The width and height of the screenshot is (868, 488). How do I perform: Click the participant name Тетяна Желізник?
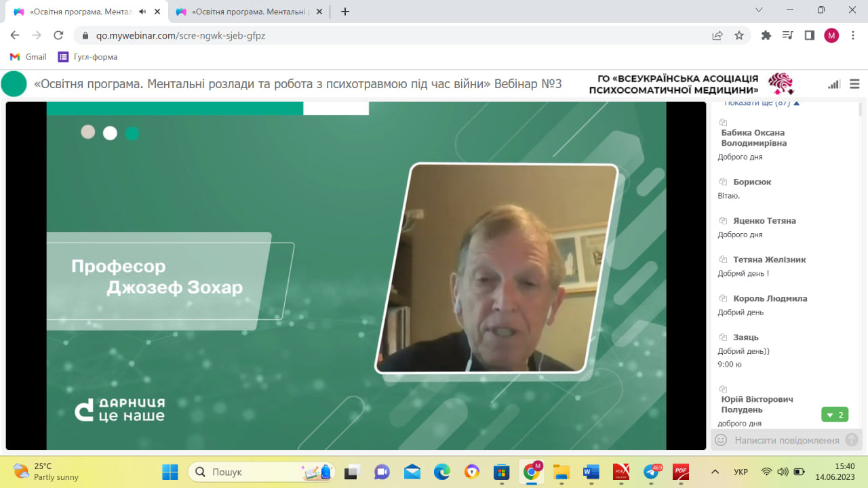770,259
